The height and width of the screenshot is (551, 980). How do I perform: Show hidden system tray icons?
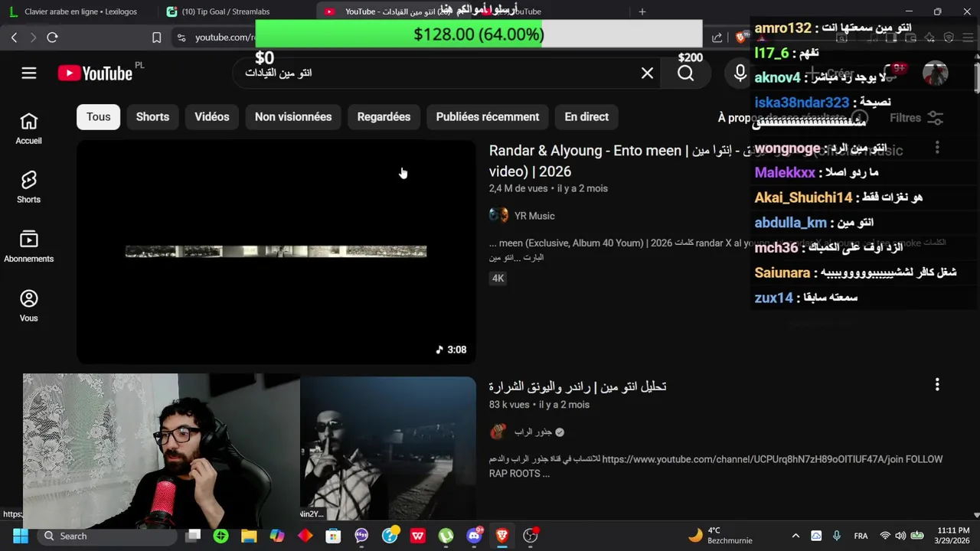pos(795,536)
